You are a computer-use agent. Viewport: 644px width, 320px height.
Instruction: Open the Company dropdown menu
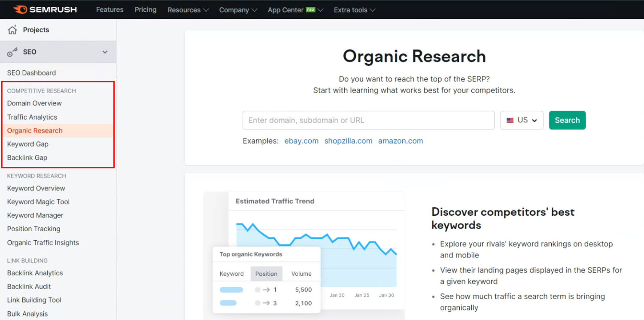238,10
